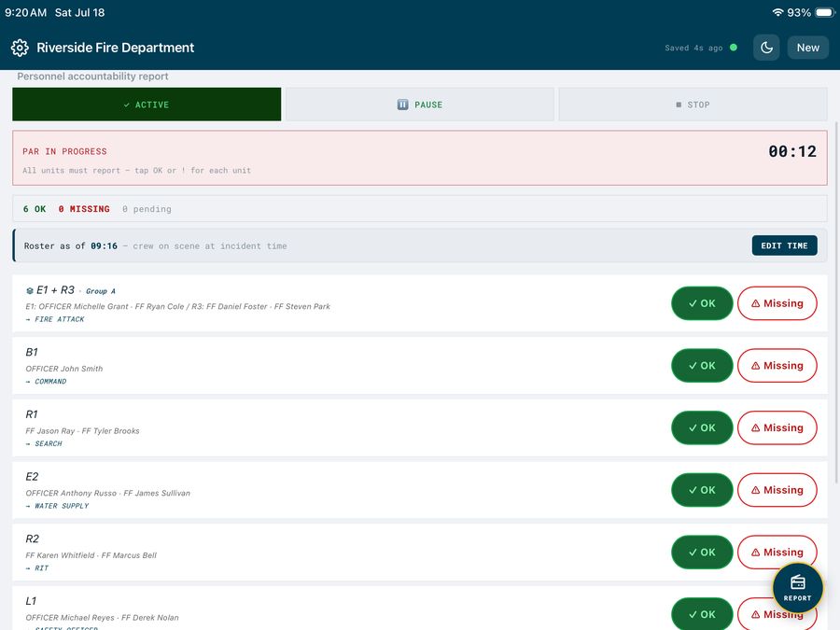Tap the green saved status dot
The height and width of the screenshot is (630, 840).
pyautogui.click(x=734, y=48)
